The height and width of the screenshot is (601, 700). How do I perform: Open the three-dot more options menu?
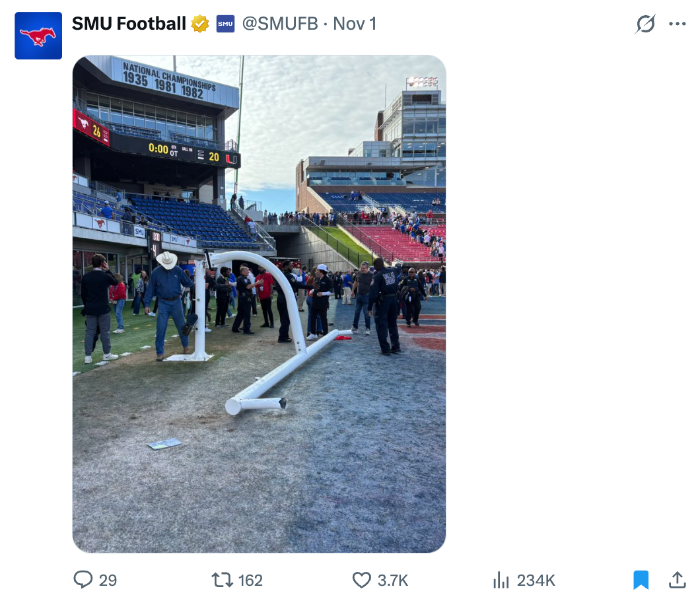[x=678, y=24]
